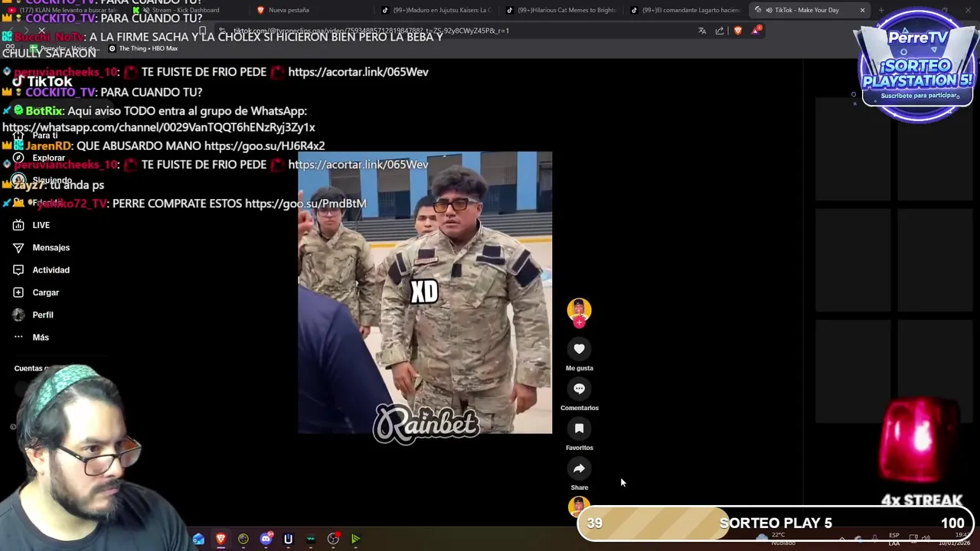The height and width of the screenshot is (551, 980).
Task: Save video with the Favoritos bookmark icon
Action: coord(579,429)
